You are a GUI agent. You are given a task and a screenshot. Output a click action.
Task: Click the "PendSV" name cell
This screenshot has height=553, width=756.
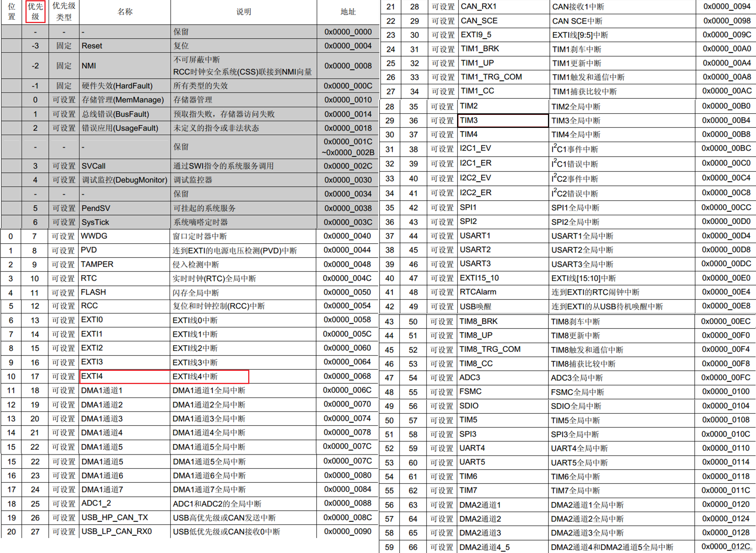125,208
